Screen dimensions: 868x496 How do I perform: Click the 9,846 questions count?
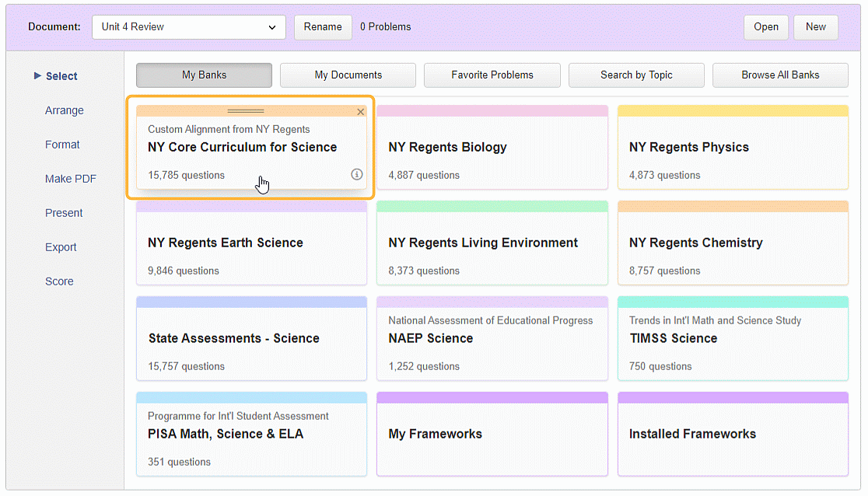click(184, 271)
